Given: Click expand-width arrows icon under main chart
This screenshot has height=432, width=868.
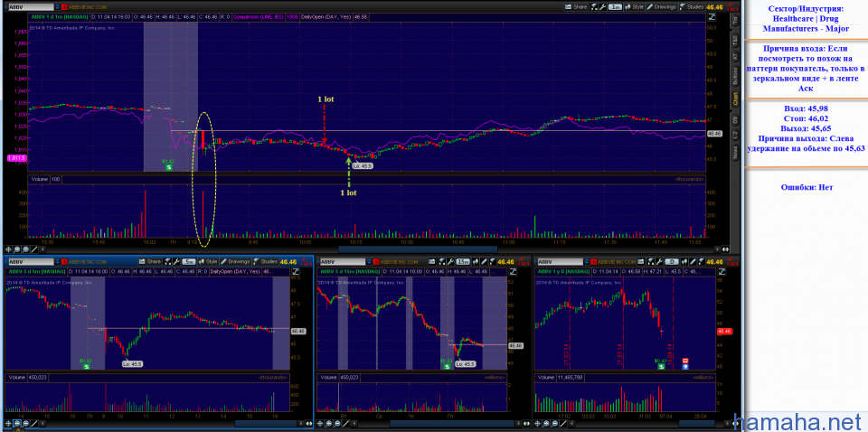Looking at the screenshot, I should [725, 249].
